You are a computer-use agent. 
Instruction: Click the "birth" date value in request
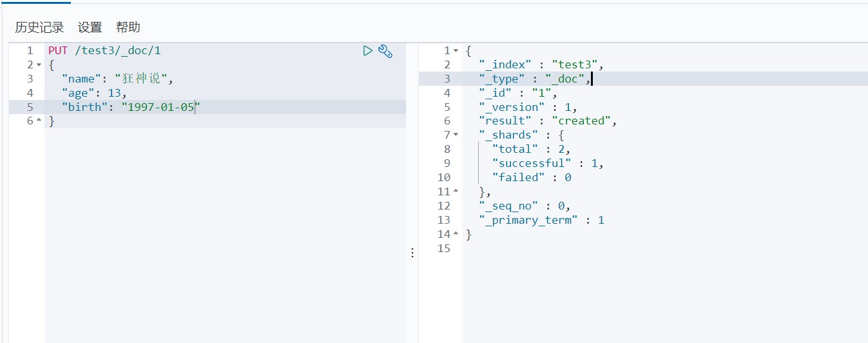coord(161,107)
